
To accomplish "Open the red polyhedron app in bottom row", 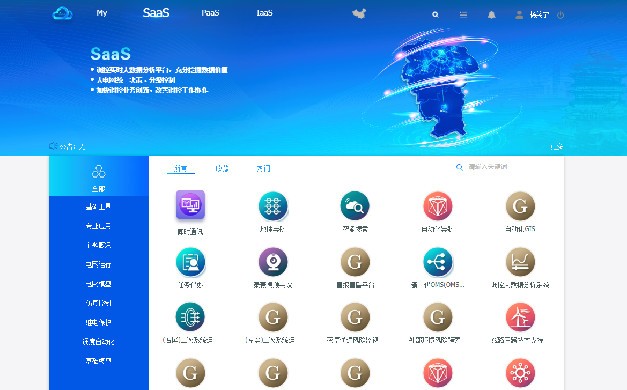I will (438, 373).
